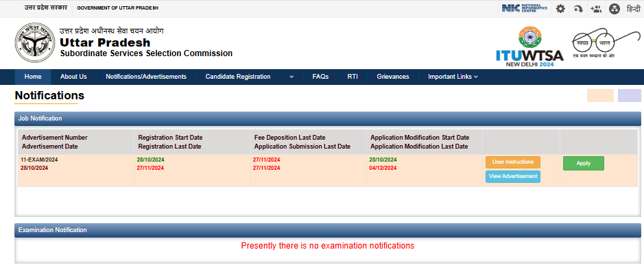Screen dimensions: 644x265
Task: Click the skip-to-content arrow icon
Action: 578,9
